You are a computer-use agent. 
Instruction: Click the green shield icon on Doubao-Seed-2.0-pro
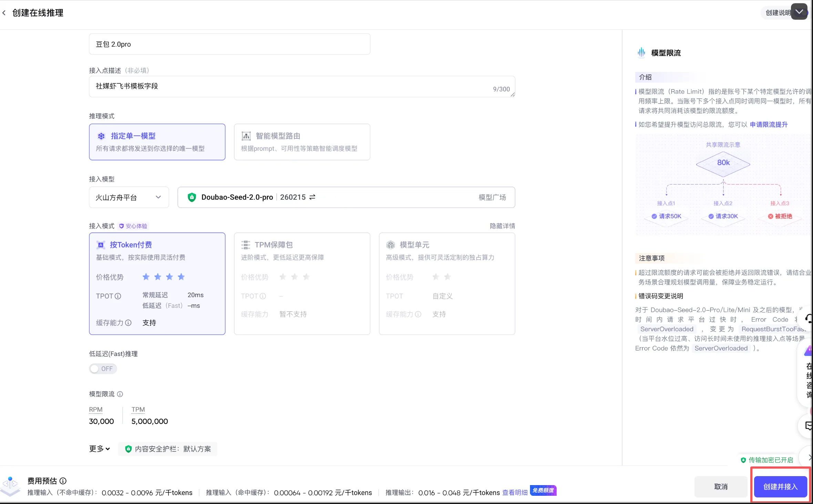tap(192, 197)
